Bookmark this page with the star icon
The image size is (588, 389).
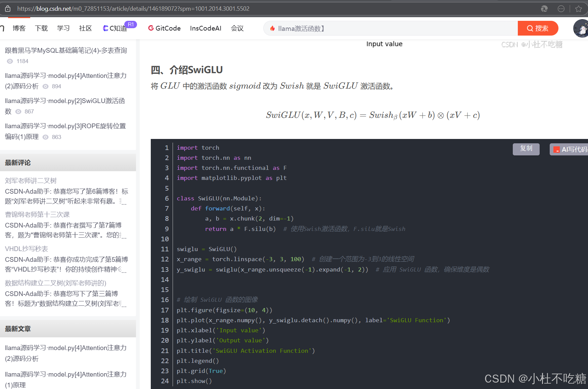point(579,9)
